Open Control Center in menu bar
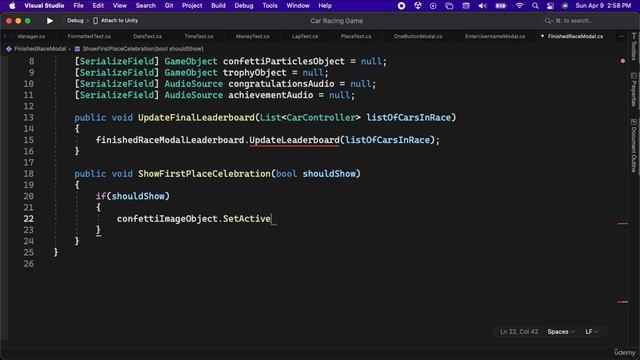This screenshot has width=640, height=360. pyautogui.click(x=550, y=6)
